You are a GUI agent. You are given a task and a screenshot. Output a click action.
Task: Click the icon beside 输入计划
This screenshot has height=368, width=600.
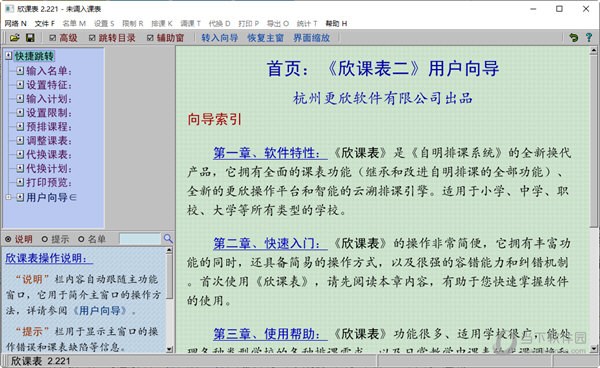20,99
